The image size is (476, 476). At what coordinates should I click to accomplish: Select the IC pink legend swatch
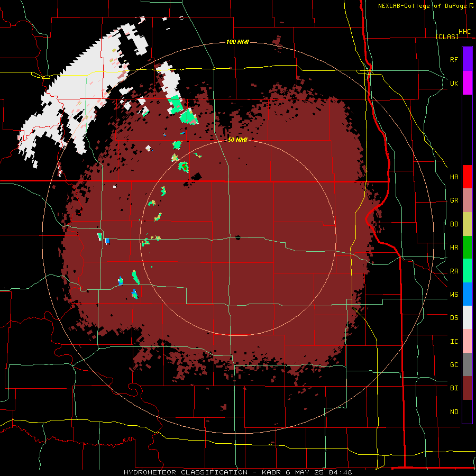467,341
